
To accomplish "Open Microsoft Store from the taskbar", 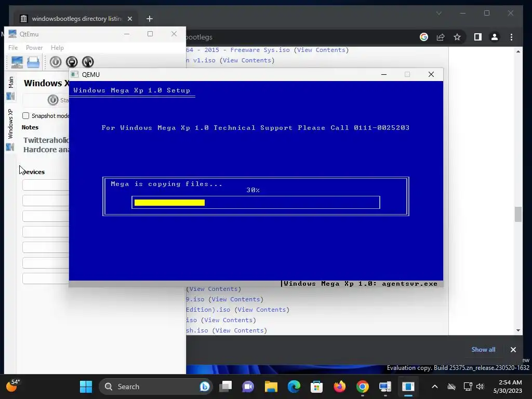I will coord(316,387).
